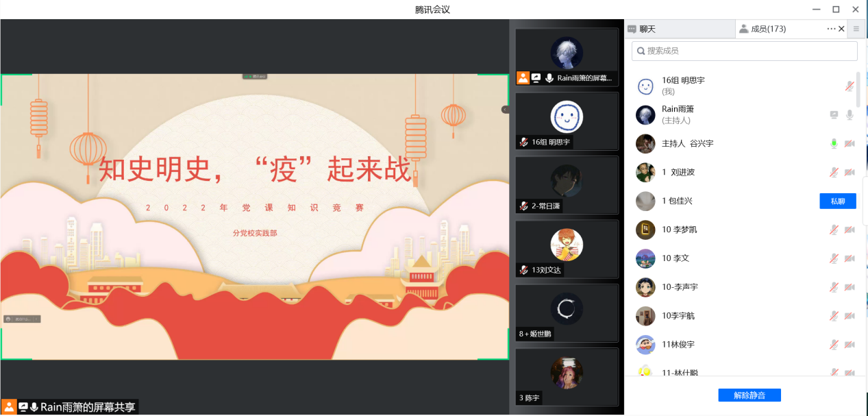The height and width of the screenshot is (416, 868).
Task: Click orange host icon on Rain雨箫 tile
Action: click(x=523, y=78)
